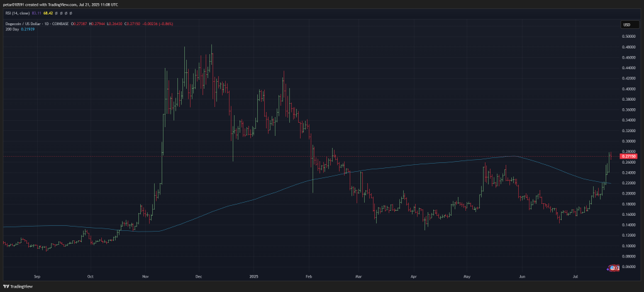Click the high price H0.27944

(x=97, y=24)
